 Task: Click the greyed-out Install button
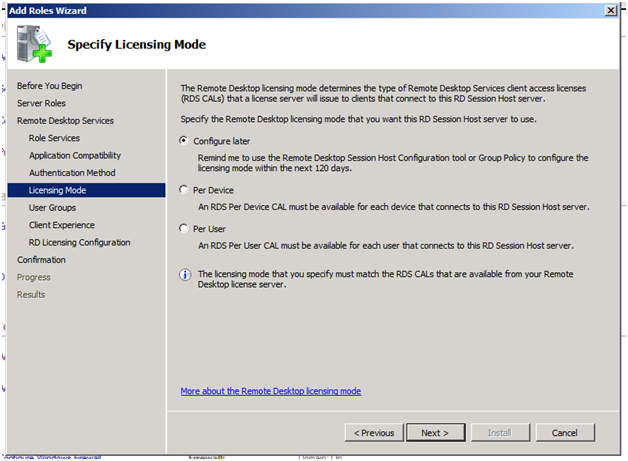coord(500,433)
